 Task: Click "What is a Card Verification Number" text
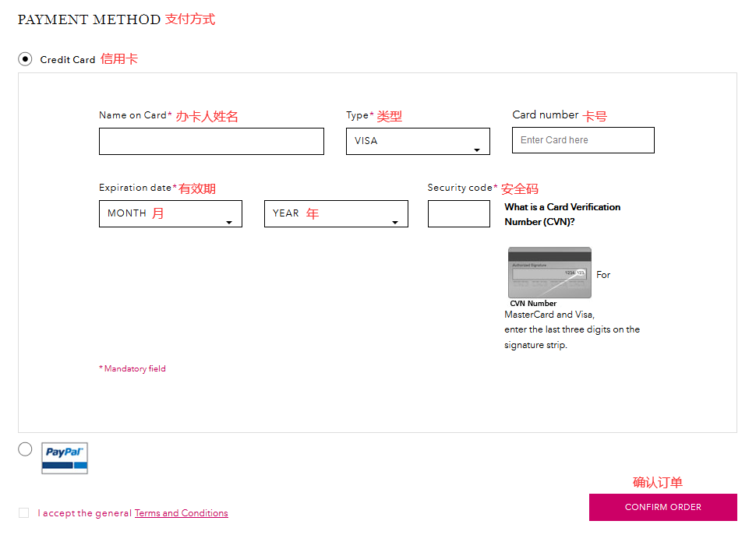point(562,214)
